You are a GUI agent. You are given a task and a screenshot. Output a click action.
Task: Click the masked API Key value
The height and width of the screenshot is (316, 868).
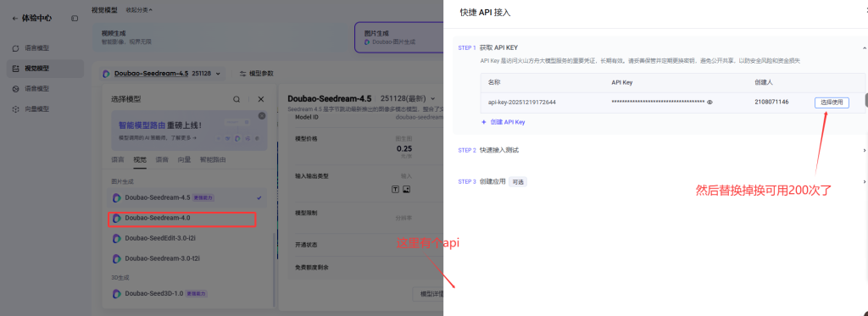[658, 103]
